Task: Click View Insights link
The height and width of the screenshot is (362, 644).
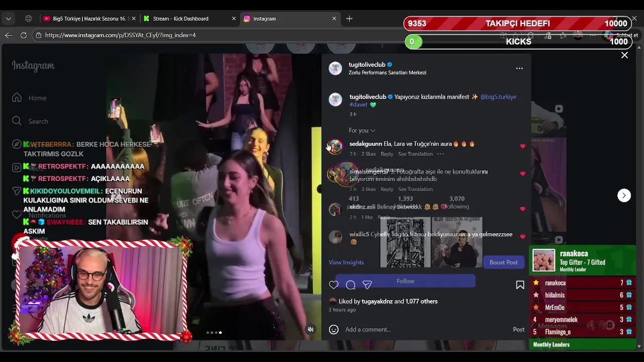Action: coord(346,262)
